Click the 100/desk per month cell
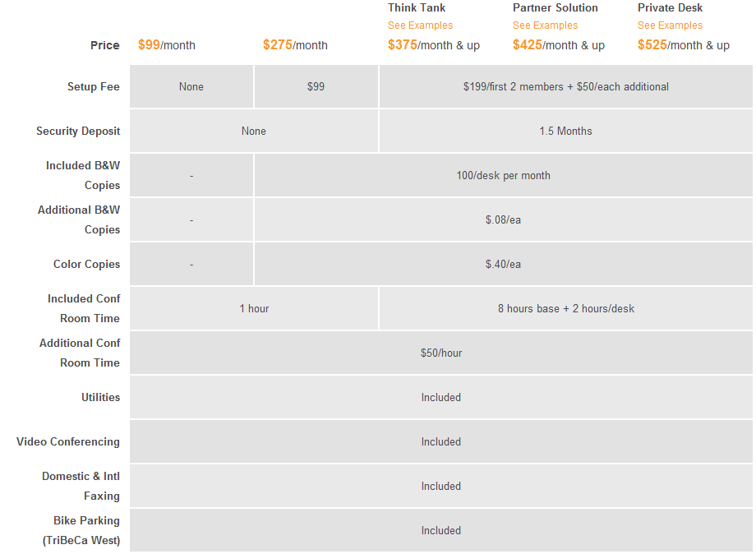Image resolution: width=756 pixels, height=554 pixels. [503, 175]
